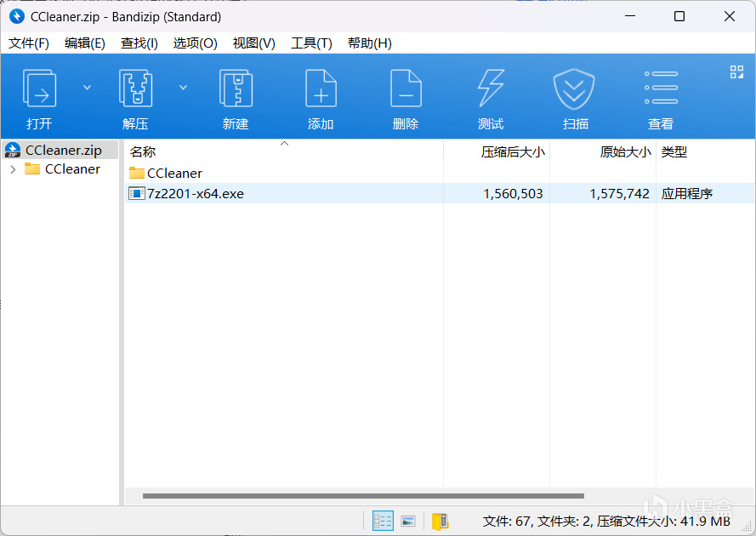Select the 7z2201-x64.exe file row
The image size is (756, 536).
[x=439, y=193]
